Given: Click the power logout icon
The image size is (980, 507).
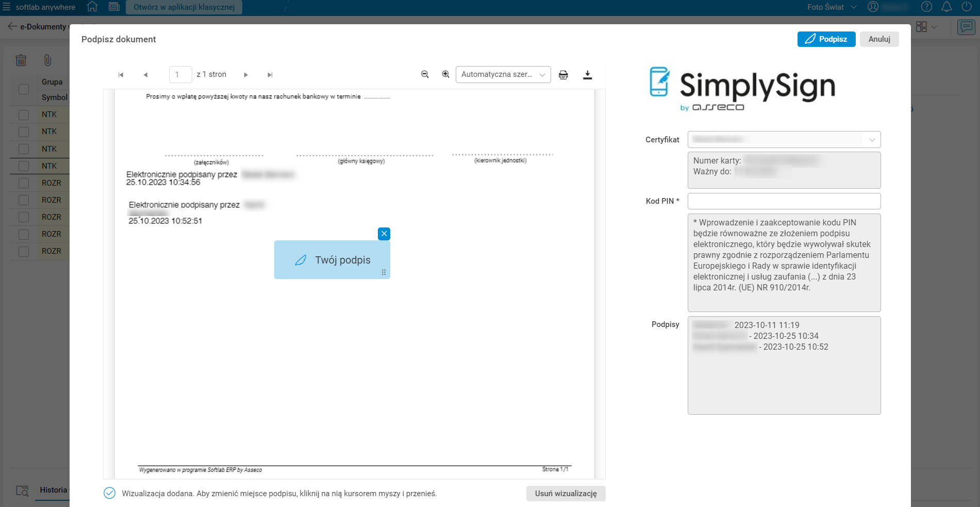Looking at the screenshot, I should (967, 7).
